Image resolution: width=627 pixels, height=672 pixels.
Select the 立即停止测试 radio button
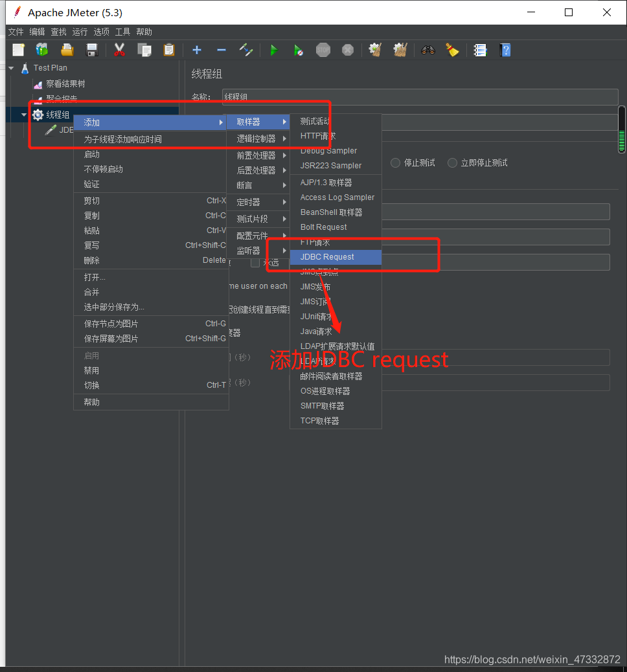[x=452, y=163]
